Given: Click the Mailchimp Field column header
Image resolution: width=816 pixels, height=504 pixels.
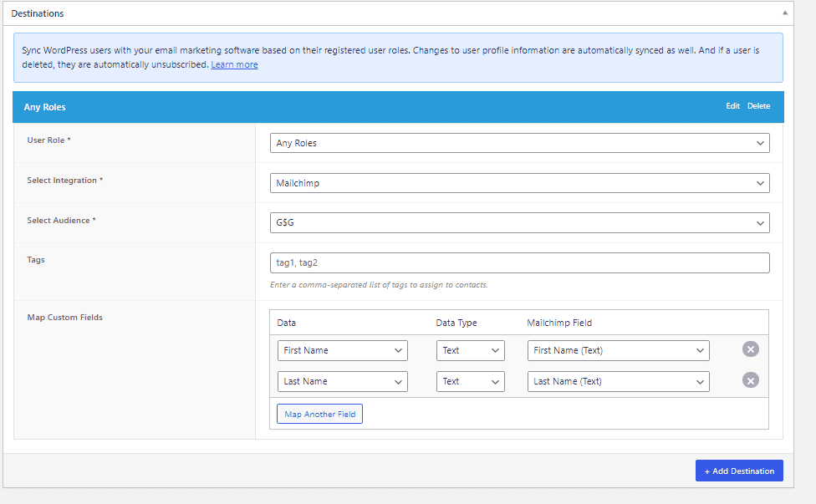Looking at the screenshot, I should (559, 323).
